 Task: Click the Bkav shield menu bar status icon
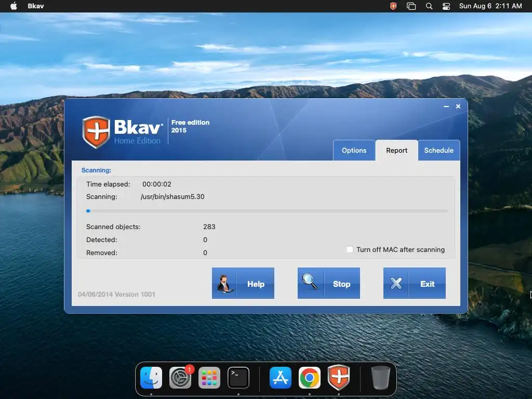point(393,6)
